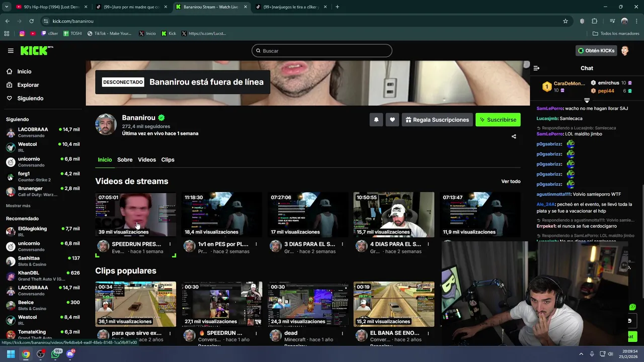Open the YouTube bookmark icon
The height and width of the screenshot is (362, 644).
[33, 34]
